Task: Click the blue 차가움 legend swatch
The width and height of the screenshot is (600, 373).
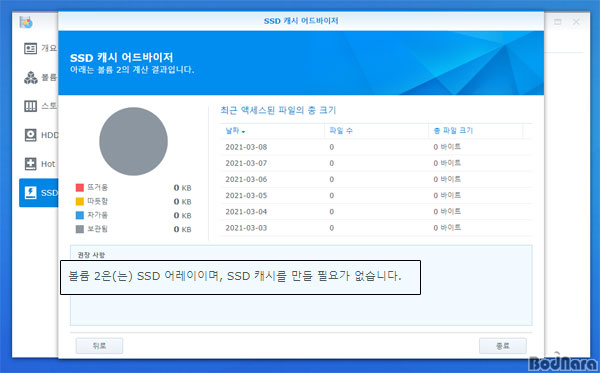Action: tap(80, 215)
